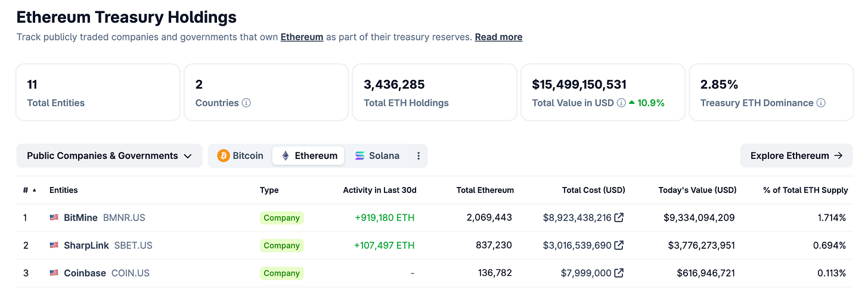Image resolution: width=868 pixels, height=289 pixels.
Task: Click the Countries info icon
Action: click(x=246, y=103)
